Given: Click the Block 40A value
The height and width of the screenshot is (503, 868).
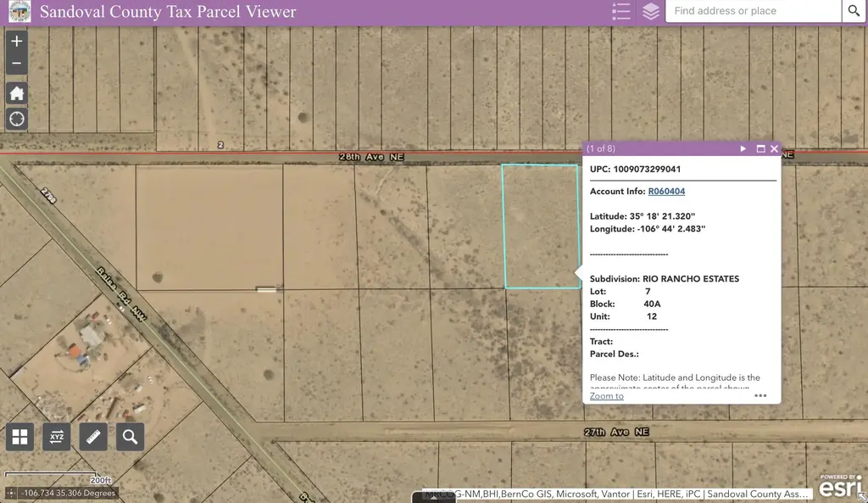Looking at the screenshot, I should 652,304.
